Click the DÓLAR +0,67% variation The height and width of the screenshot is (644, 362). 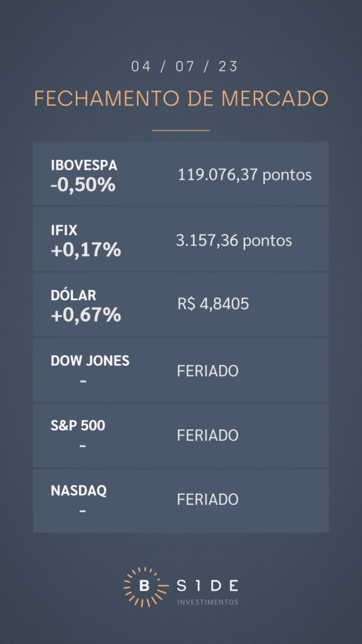[x=85, y=315]
